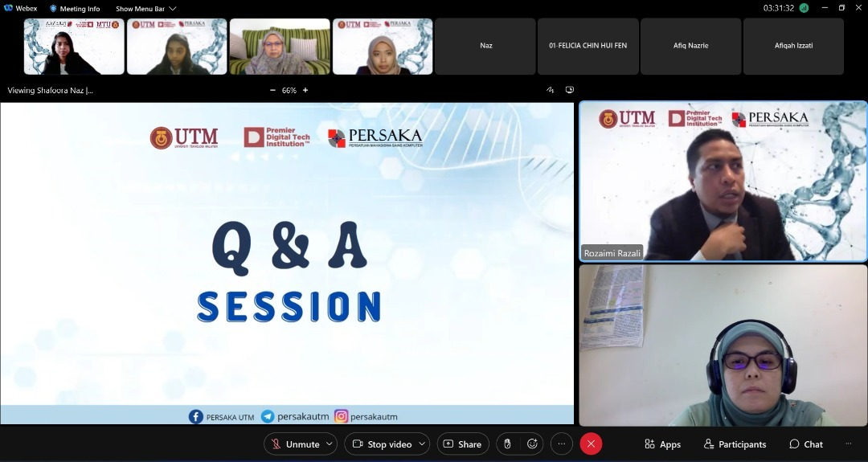Click Viewing Shafoora Naz label

[51, 90]
